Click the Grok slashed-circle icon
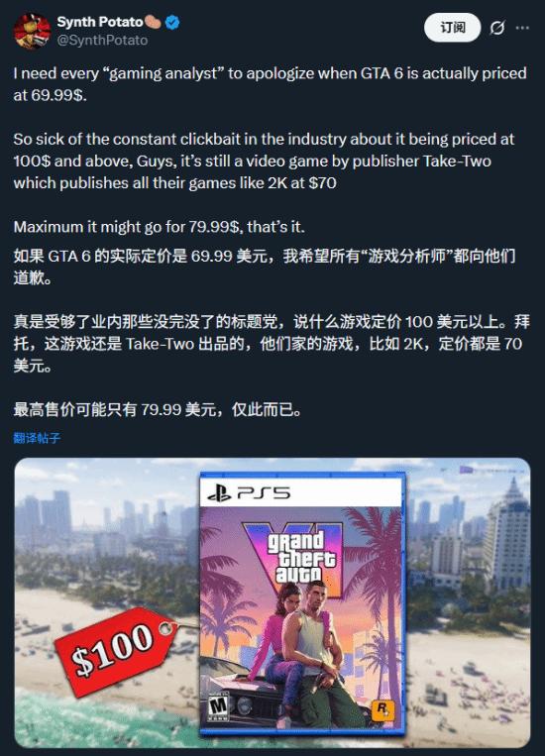Viewport: 545px width, 756px height. 496,28
